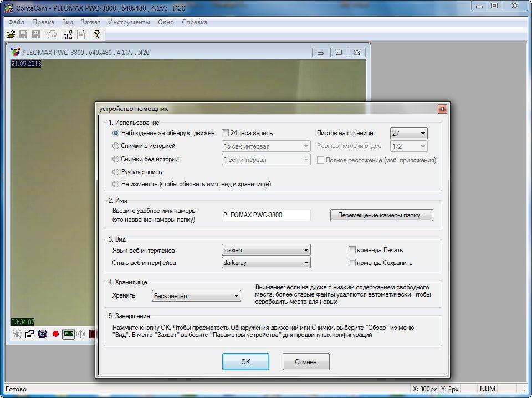Click Перемещение камеры папку button
Screen dimensions: 532x398
tap(381, 215)
